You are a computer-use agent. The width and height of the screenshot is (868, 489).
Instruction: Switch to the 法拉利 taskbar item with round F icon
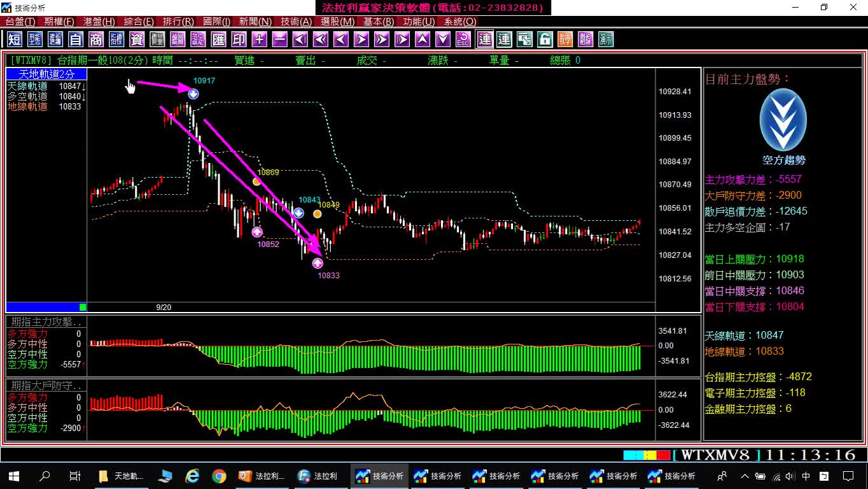[321, 476]
